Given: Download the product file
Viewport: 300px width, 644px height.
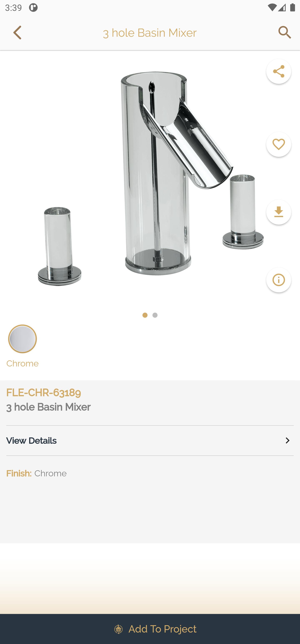Looking at the screenshot, I should pos(279,212).
